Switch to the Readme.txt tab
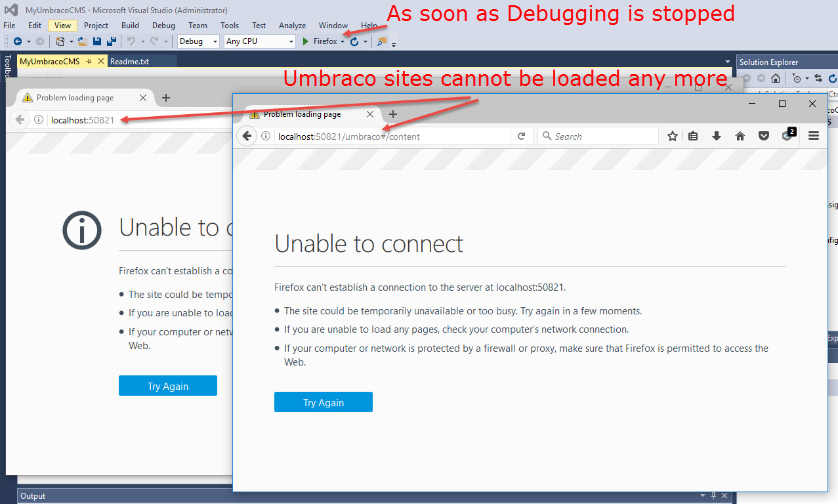 pos(130,62)
